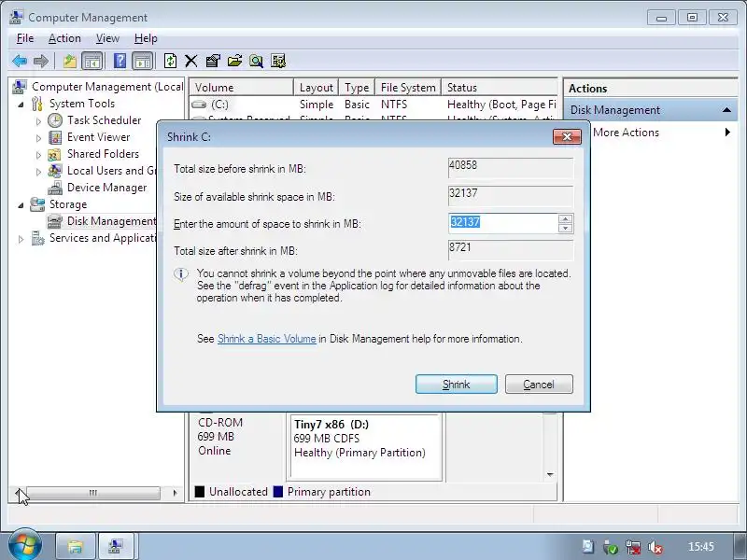Open the File menu

point(25,38)
